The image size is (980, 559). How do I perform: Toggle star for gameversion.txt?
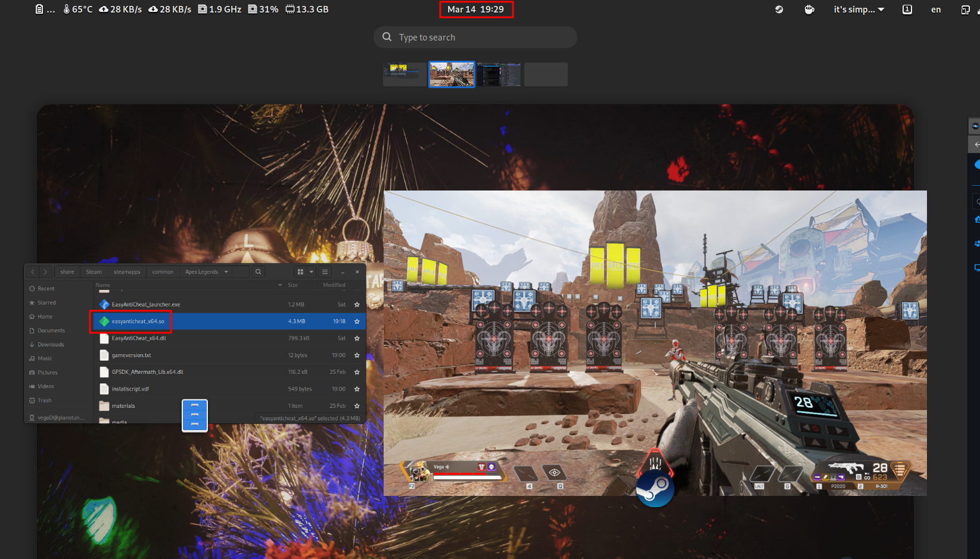tap(357, 355)
